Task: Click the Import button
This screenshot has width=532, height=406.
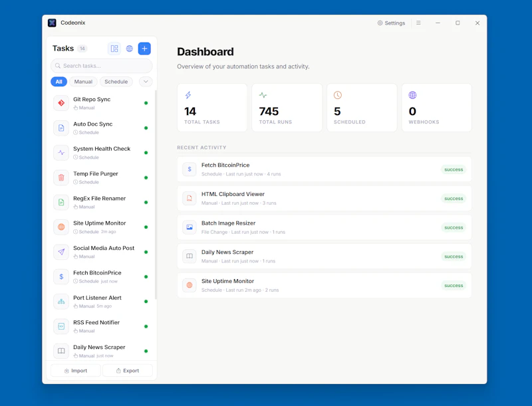Action: [76, 370]
